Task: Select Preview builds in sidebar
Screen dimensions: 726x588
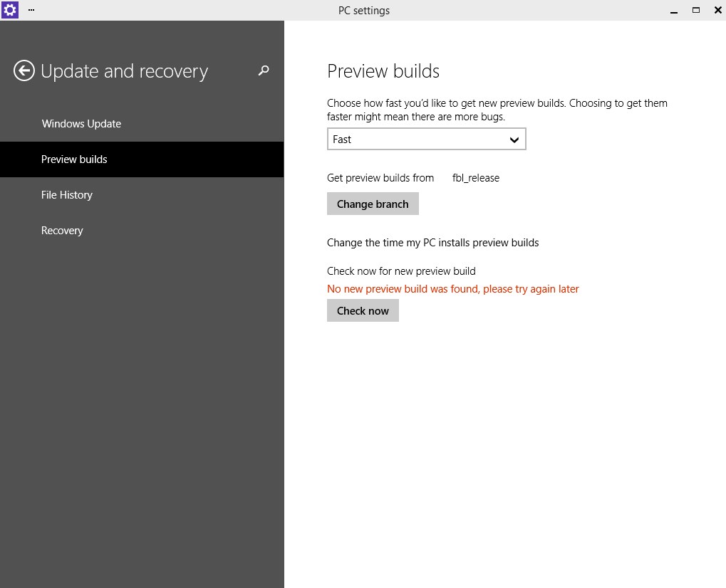Action: pos(142,159)
